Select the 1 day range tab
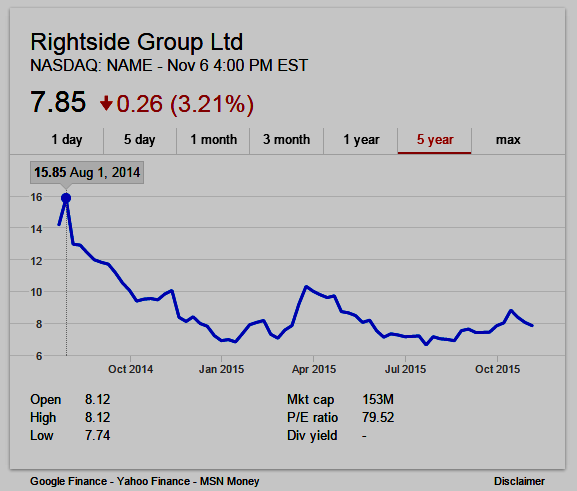This screenshot has width=577, height=491. 67,140
